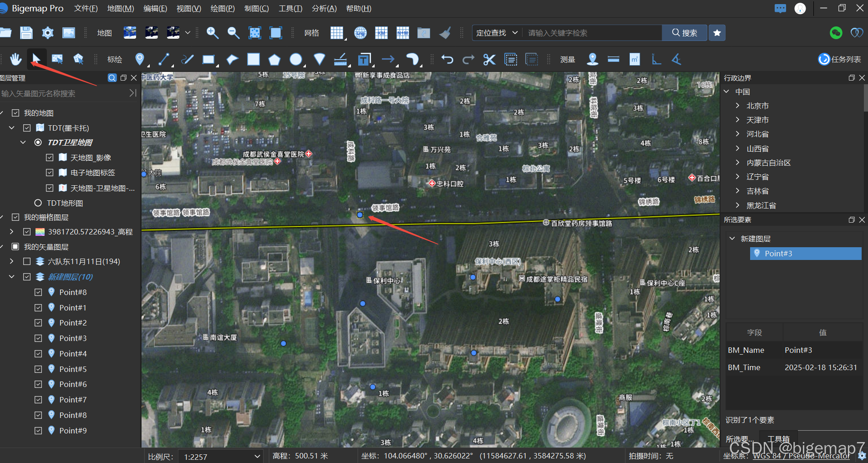Select Point#3 in 所选要素 panel
Viewport: 868px width, 463px height.
coord(806,254)
